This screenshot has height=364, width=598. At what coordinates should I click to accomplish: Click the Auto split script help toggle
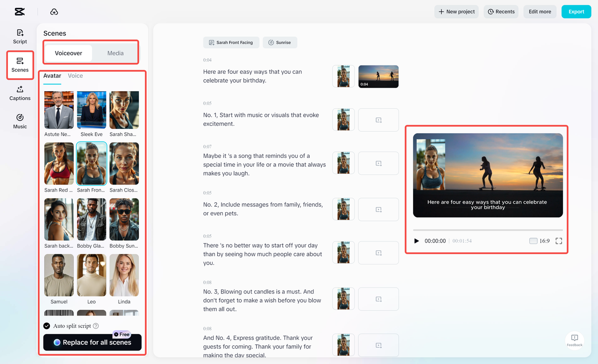coord(96,326)
